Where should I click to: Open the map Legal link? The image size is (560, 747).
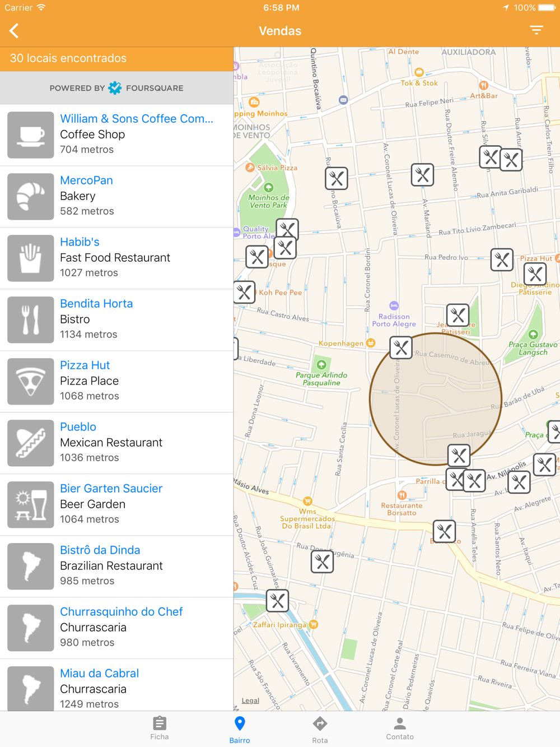click(x=250, y=700)
